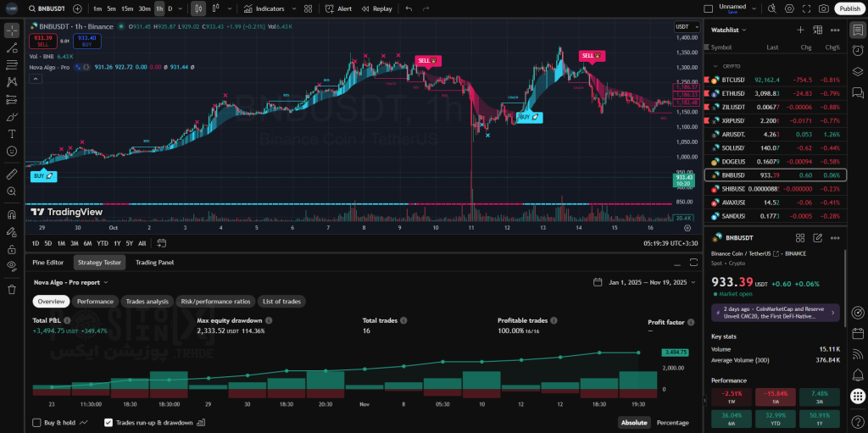Image resolution: width=868 pixels, height=433 pixels.
Task: Open the calendar panel in right sidebar
Action: point(858,334)
